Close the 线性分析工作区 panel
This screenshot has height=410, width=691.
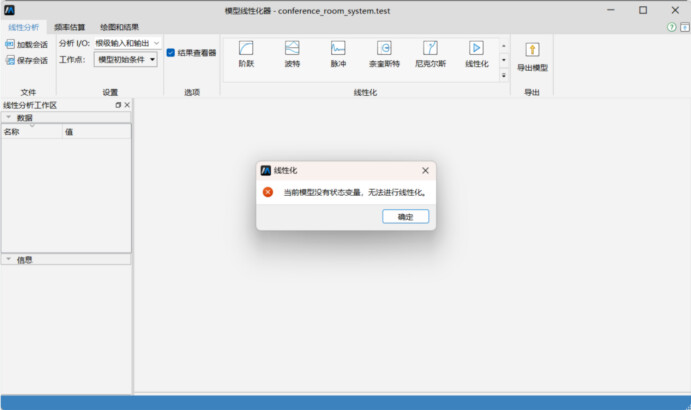127,105
